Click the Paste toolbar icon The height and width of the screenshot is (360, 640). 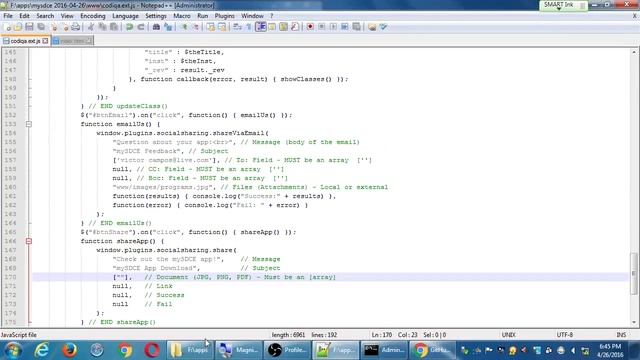[x=114, y=27]
